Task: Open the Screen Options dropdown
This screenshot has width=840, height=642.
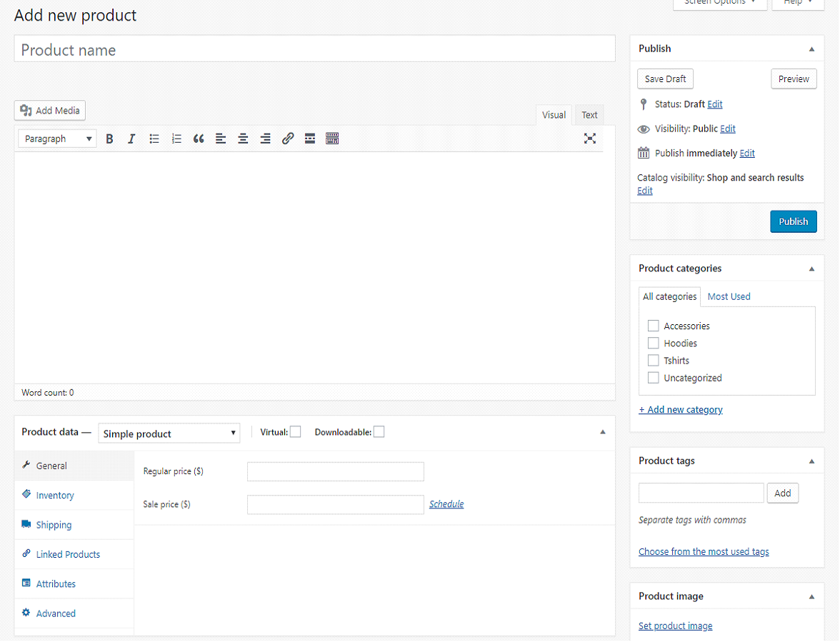Action: pos(720,3)
